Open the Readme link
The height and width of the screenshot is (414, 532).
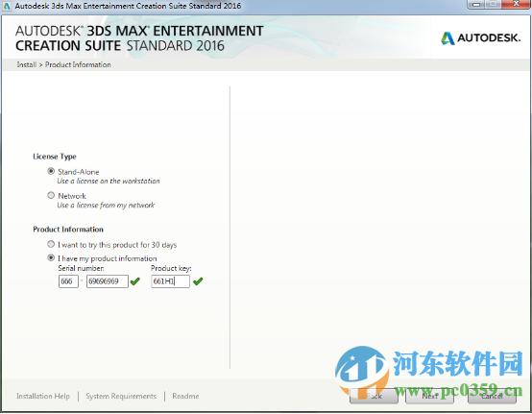(x=185, y=396)
